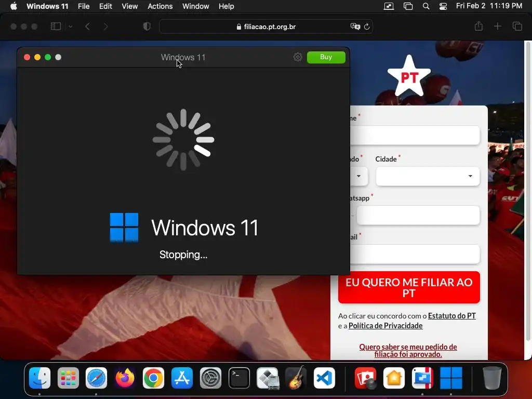Open the Estatuto do PT link
532x399 pixels.
(x=451, y=316)
